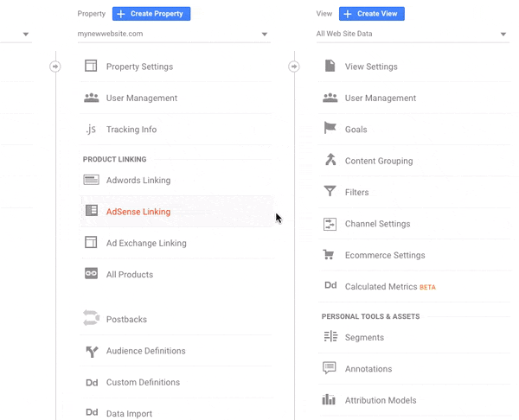Screen dimensions: 519x420
Task: Click the Filters funnel icon
Action: point(330,191)
